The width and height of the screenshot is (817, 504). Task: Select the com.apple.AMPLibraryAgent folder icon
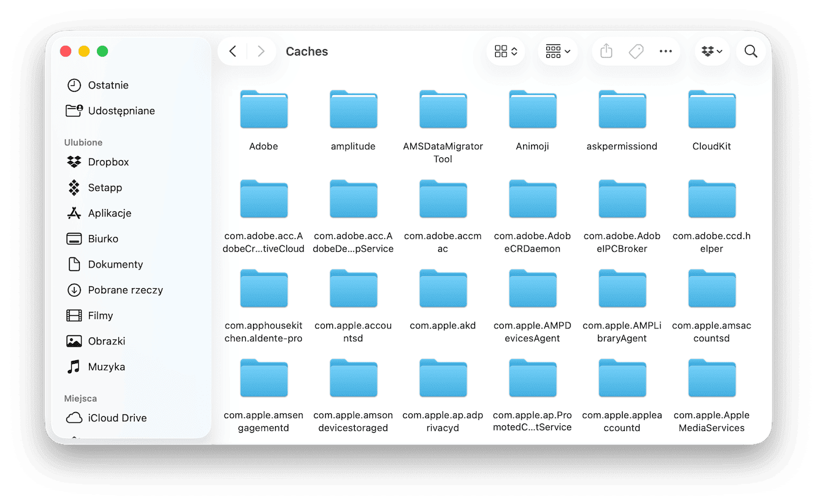tap(623, 289)
